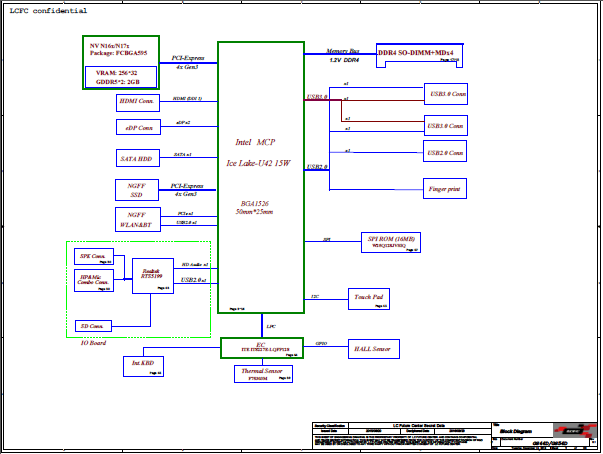This screenshot has height=454, width=603.
Task: Select the SPI ROM (16MB) block
Action: click(x=390, y=243)
